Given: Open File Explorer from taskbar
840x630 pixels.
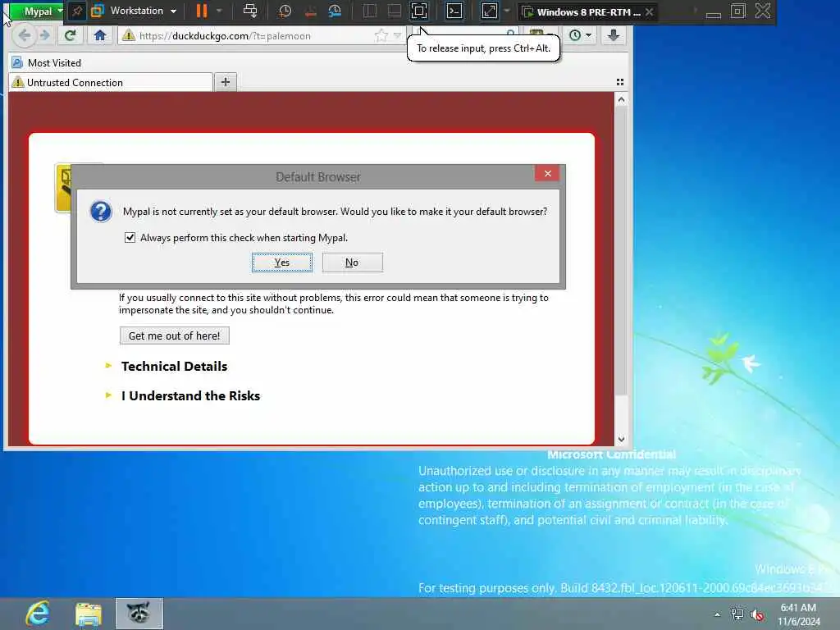Looking at the screenshot, I should coord(89,614).
